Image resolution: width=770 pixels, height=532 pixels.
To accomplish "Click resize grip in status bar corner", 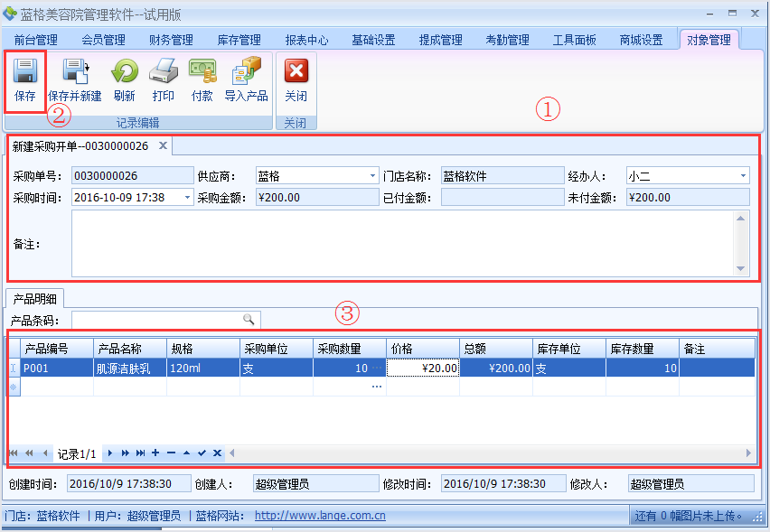I will coord(759,517).
